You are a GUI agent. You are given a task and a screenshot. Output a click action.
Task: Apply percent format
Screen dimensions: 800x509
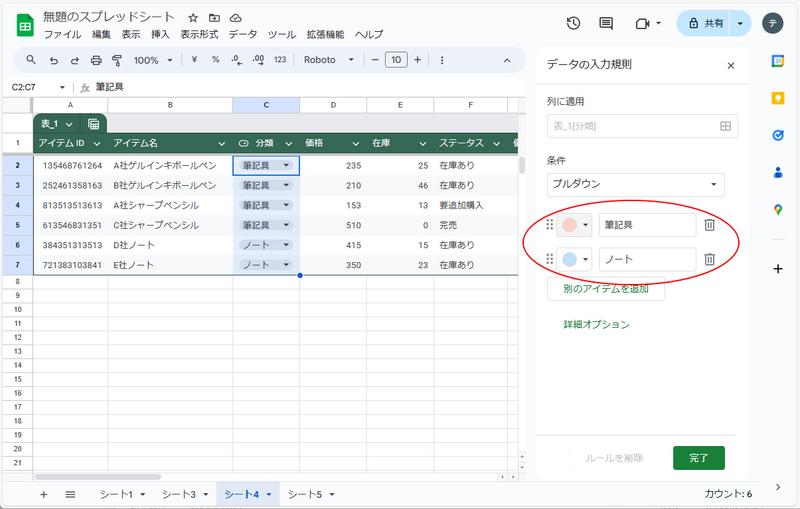[x=215, y=60]
